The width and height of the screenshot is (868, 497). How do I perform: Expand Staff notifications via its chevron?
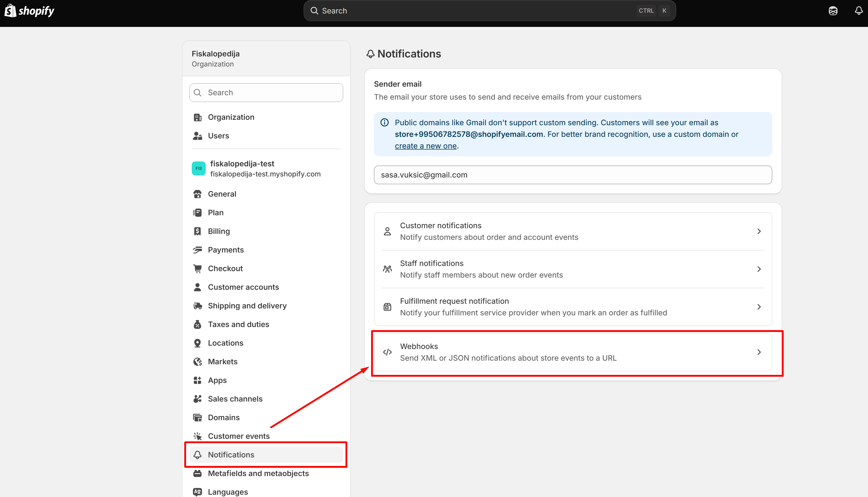pyautogui.click(x=759, y=269)
